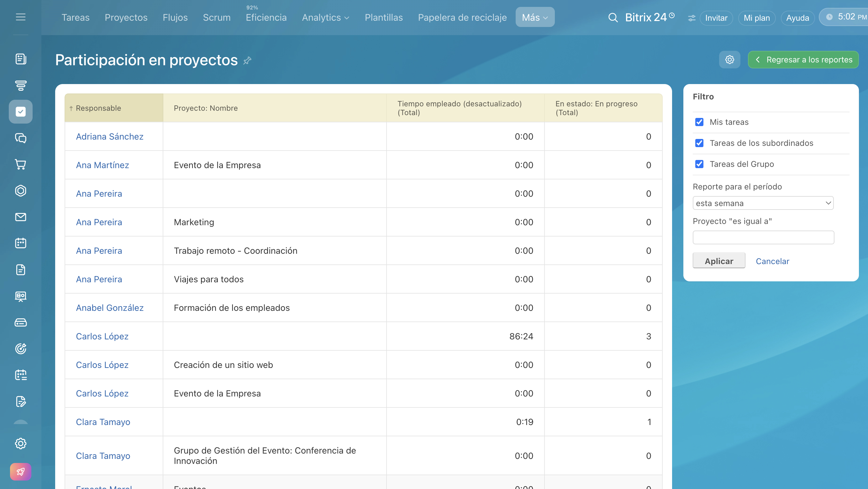Click the 0:19 time value cell
Image resolution: width=868 pixels, height=489 pixels.
click(x=465, y=422)
